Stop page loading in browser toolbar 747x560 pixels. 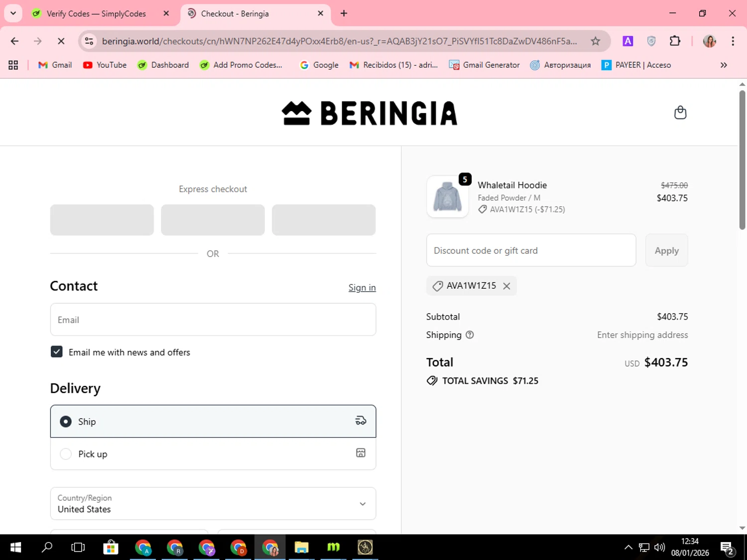click(61, 41)
